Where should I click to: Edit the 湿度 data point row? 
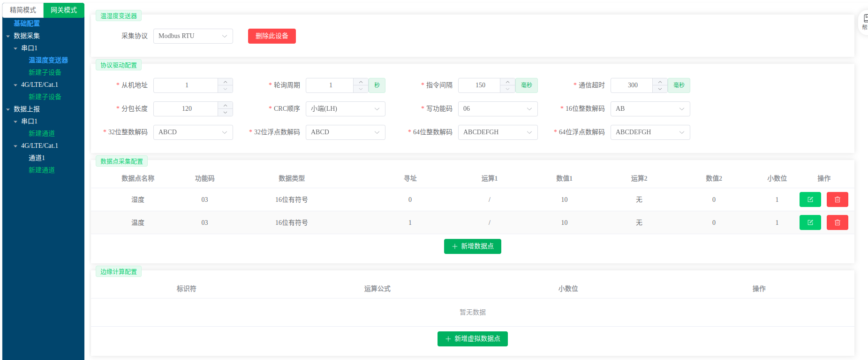(x=810, y=199)
